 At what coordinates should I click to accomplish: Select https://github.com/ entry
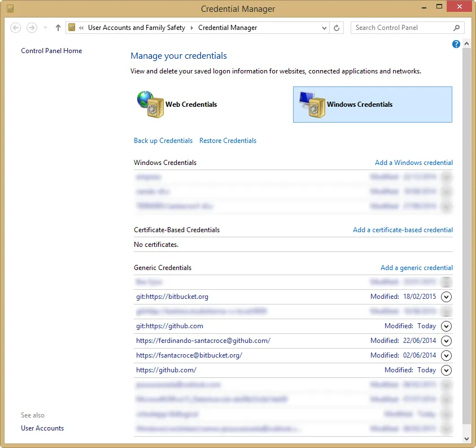coord(166,370)
